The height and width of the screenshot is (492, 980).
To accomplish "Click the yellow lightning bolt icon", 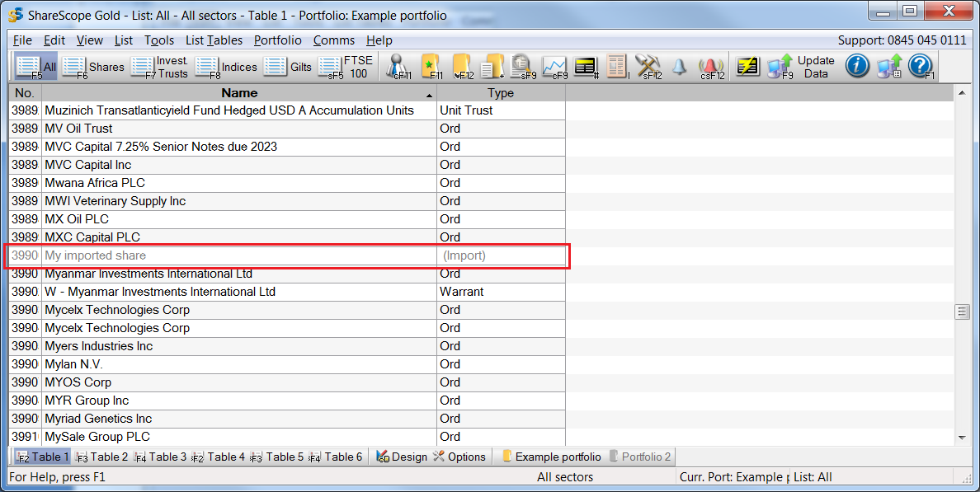I will tap(747, 67).
